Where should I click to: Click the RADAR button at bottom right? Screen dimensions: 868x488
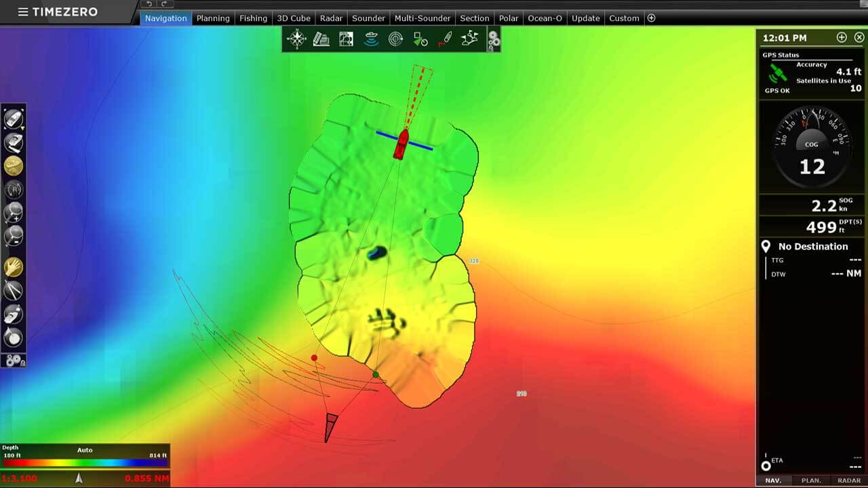(x=848, y=480)
